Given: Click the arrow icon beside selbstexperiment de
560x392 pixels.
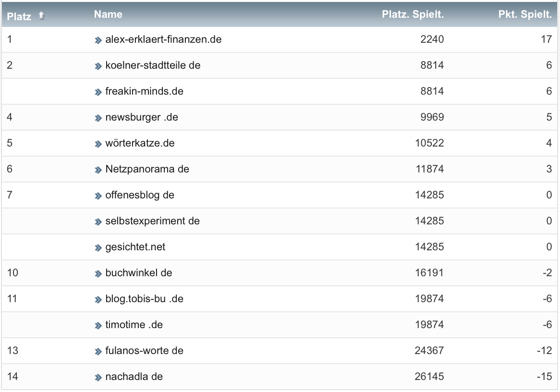Looking at the screenshot, I should pos(98,221).
